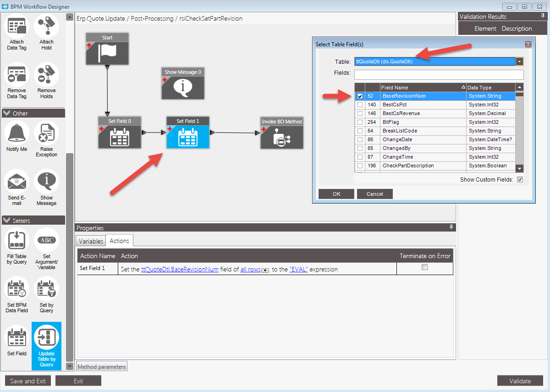Screen dimensions: 550x392
Task: Select the Set by Query icon
Action: 46,289
